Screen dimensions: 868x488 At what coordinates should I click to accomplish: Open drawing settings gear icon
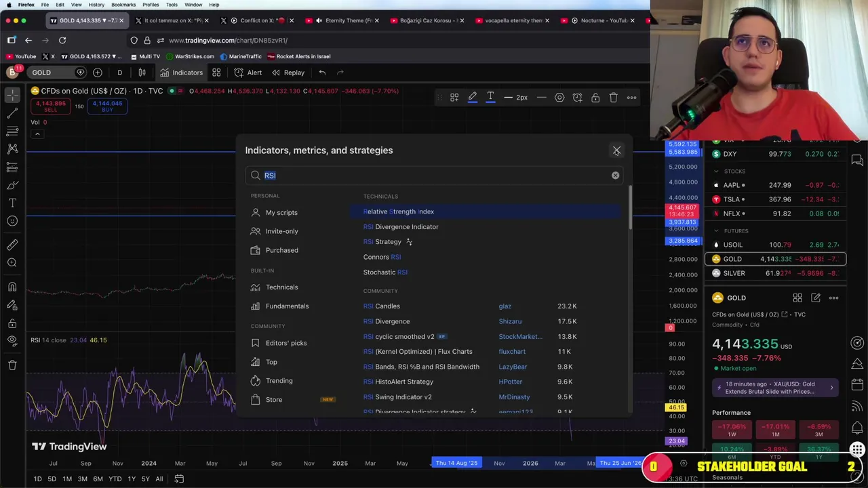click(x=559, y=98)
